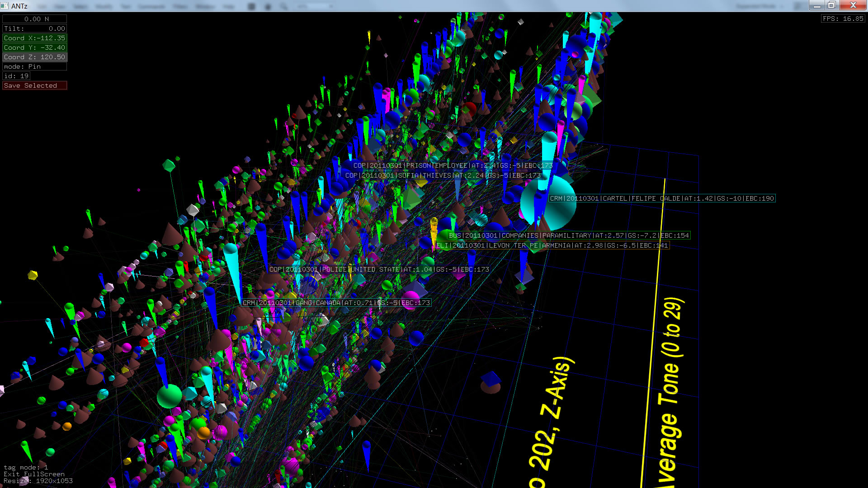Click the CRM GANG CANADA tag label
868x488 pixels.
coord(336,303)
